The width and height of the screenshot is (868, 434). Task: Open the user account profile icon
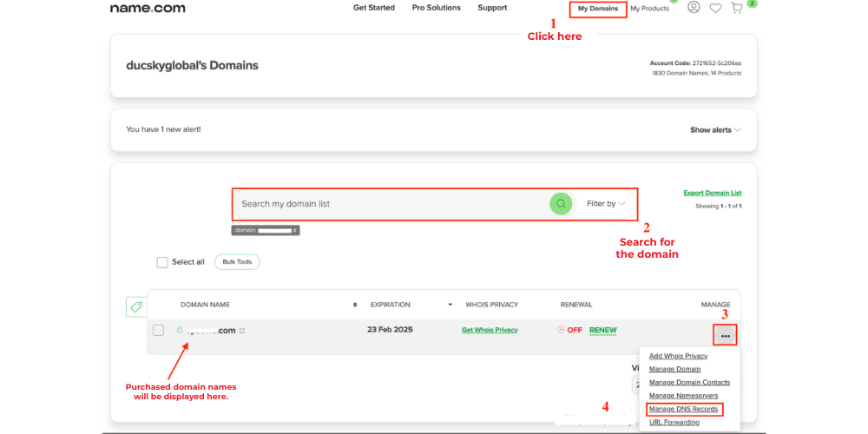pos(694,8)
